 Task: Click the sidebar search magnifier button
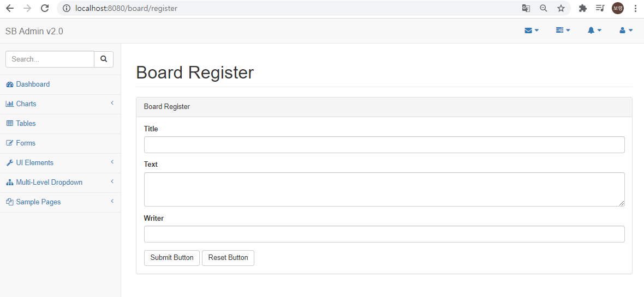click(104, 59)
